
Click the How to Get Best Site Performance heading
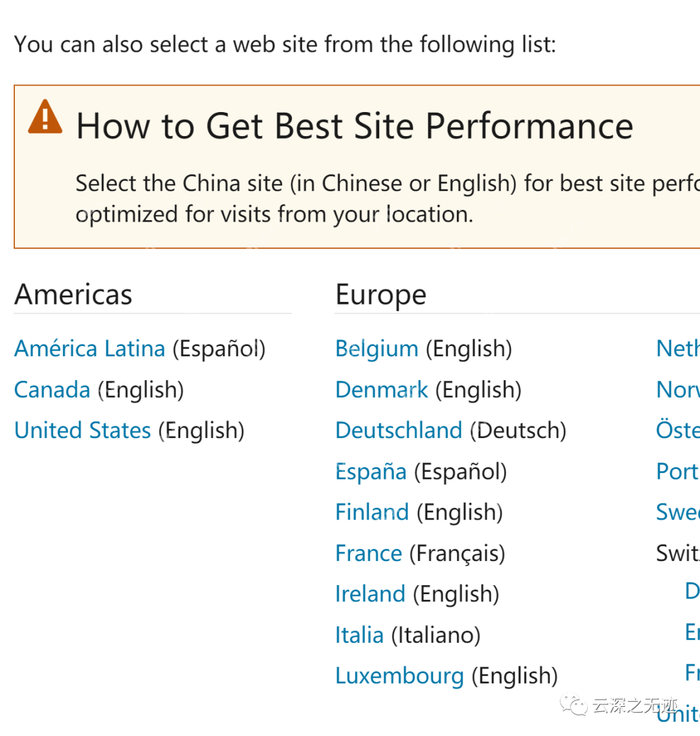355,126
